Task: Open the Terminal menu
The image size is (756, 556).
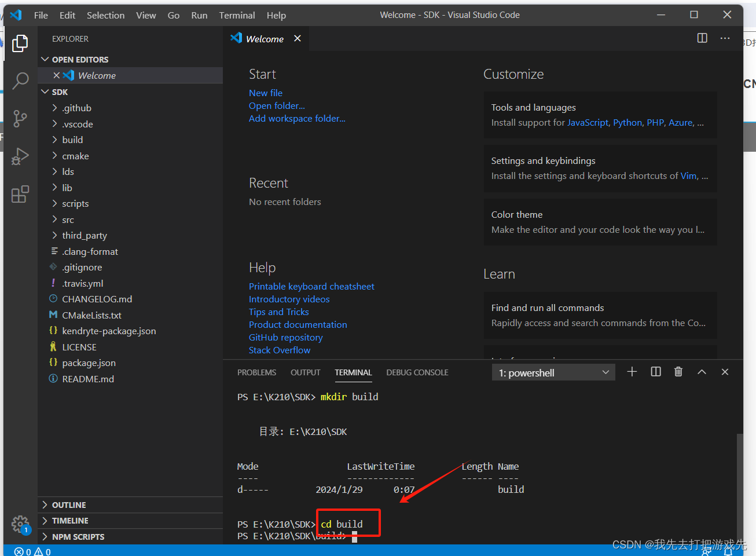Action: pyautogui.click(x=237, y=15)
